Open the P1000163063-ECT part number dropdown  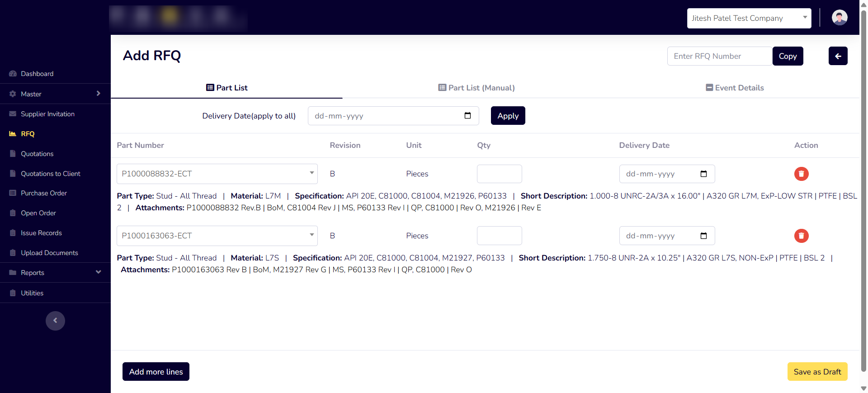coord(217,236)
